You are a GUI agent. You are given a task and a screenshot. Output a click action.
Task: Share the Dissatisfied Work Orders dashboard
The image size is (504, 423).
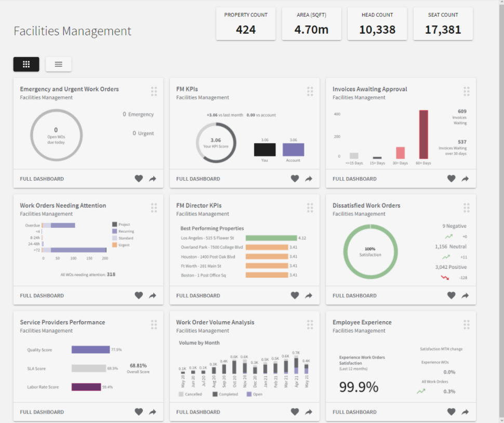(x=465, y=295)
